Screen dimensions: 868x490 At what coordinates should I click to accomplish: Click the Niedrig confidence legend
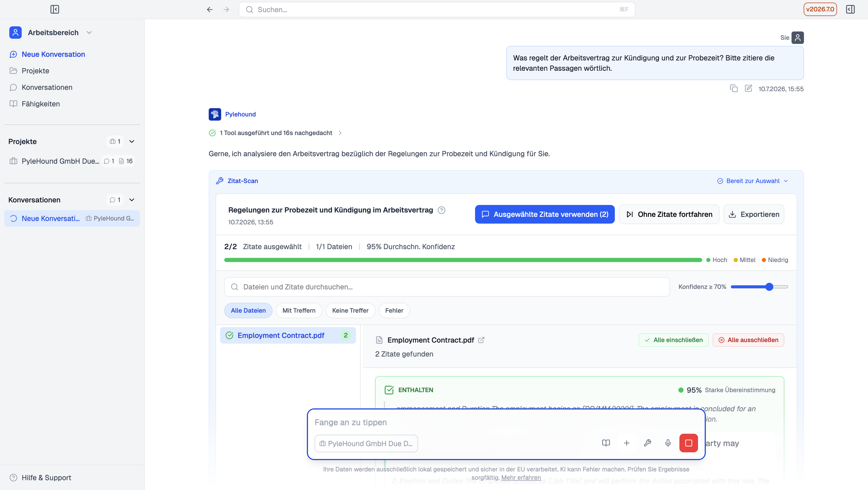(x=775, y=260)
